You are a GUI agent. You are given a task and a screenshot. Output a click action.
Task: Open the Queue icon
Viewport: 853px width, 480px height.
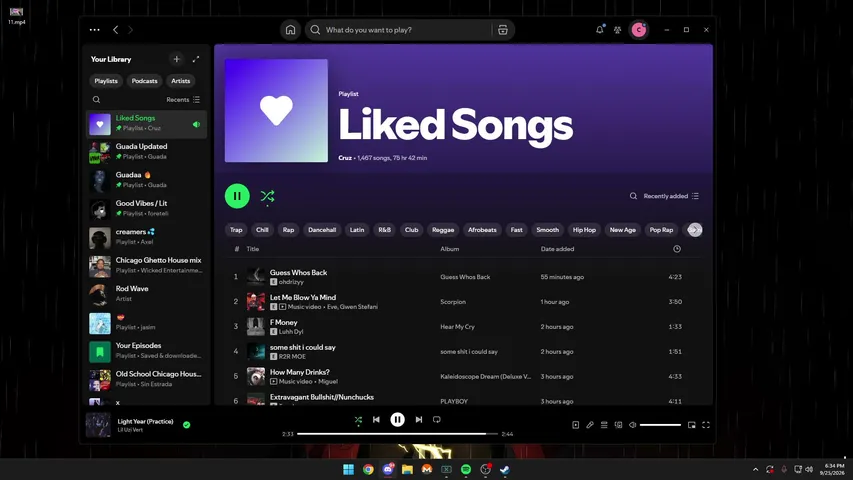coord(604,425)
